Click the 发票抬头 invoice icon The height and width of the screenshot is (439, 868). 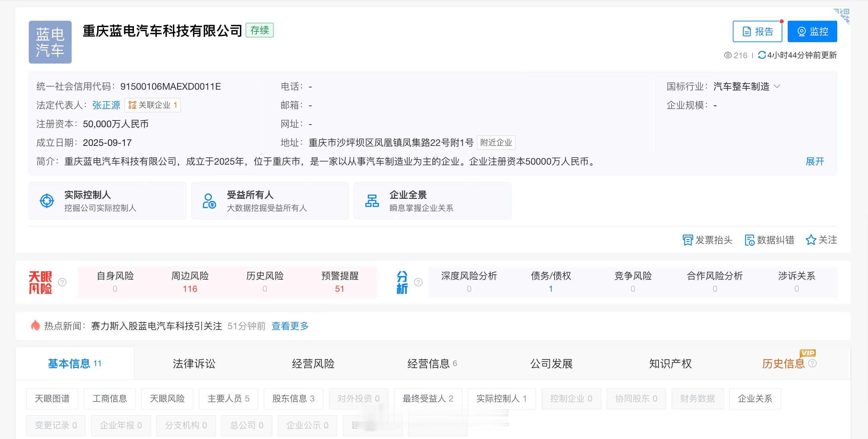pos(687,240)
